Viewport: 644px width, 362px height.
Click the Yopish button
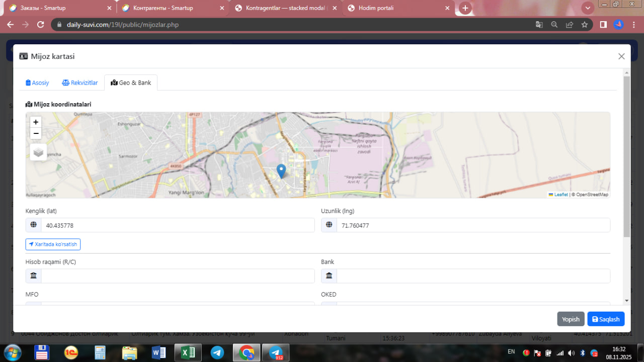click(x=571, y=319)
